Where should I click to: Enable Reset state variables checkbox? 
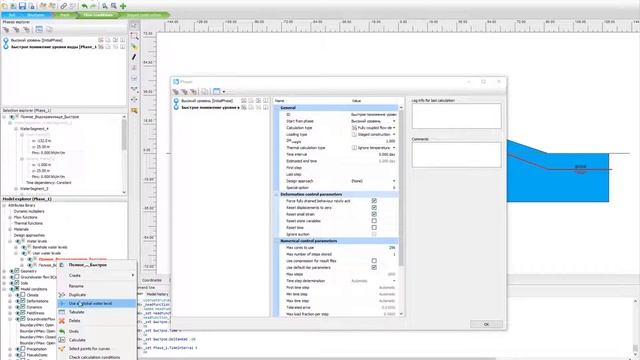[374, 221]
